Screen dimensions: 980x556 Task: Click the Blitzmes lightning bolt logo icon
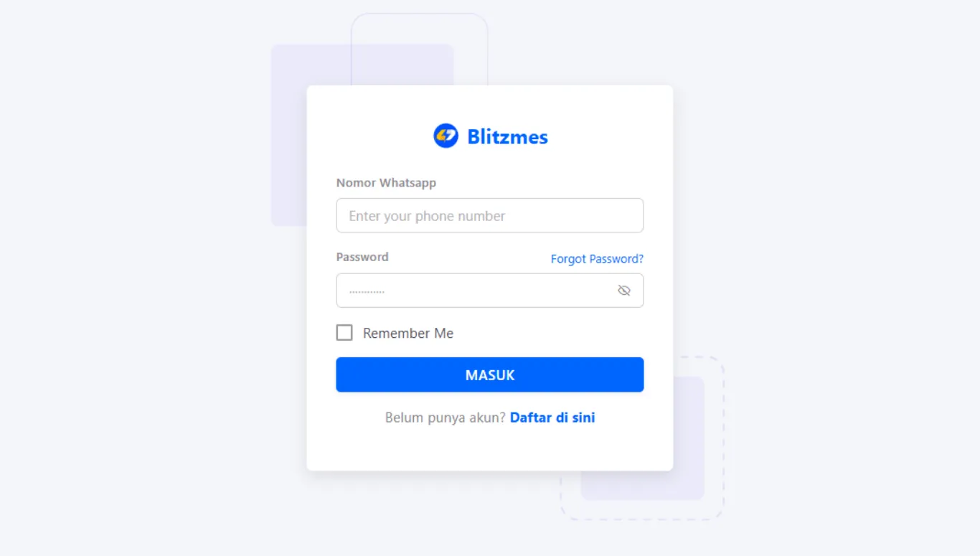(446, 136)
